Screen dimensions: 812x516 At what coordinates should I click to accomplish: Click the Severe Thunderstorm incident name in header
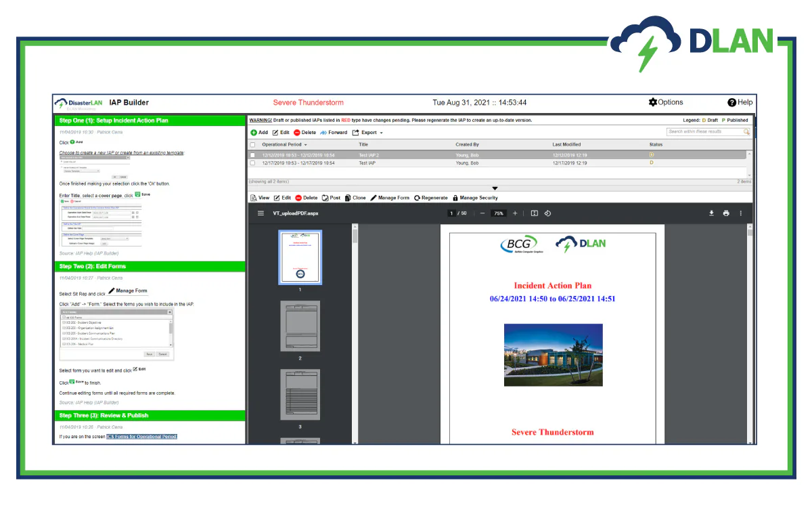pos(308,103)
